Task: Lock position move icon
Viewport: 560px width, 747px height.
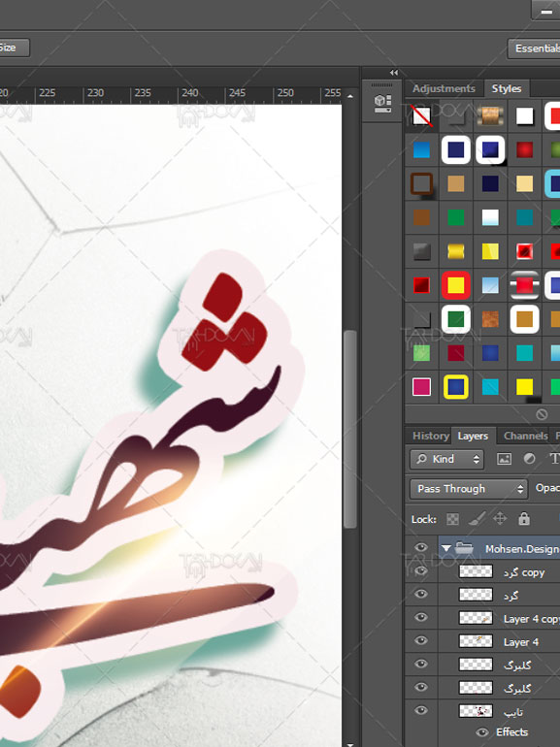Action: [x=500, y=518]
